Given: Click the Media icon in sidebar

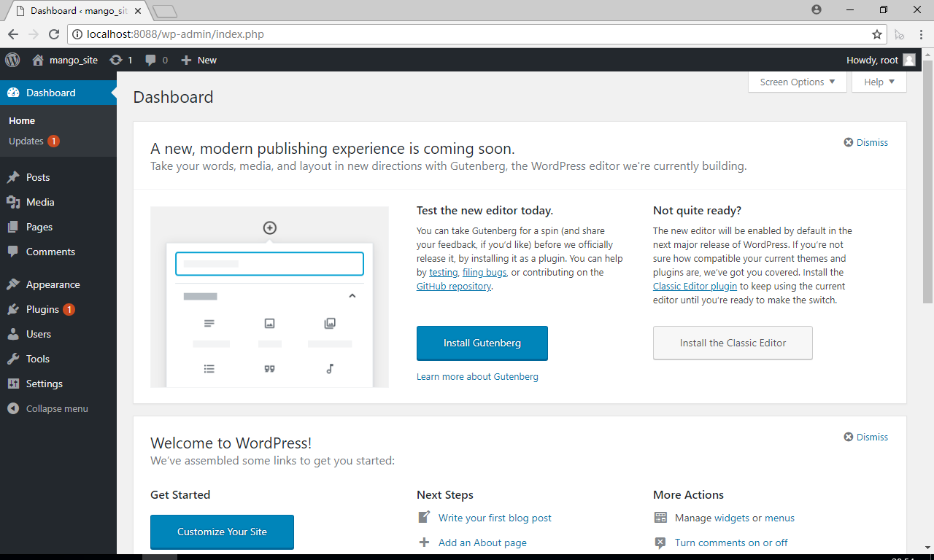Looking at the screenshot, I should 13,202.
